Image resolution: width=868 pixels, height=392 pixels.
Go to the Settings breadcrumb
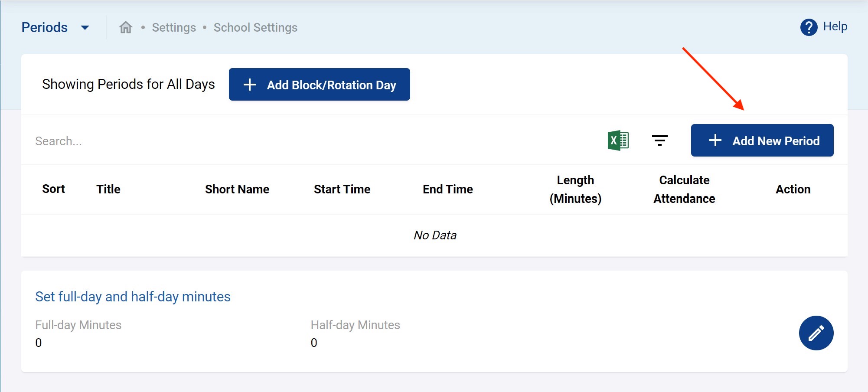tap(174, 28)
